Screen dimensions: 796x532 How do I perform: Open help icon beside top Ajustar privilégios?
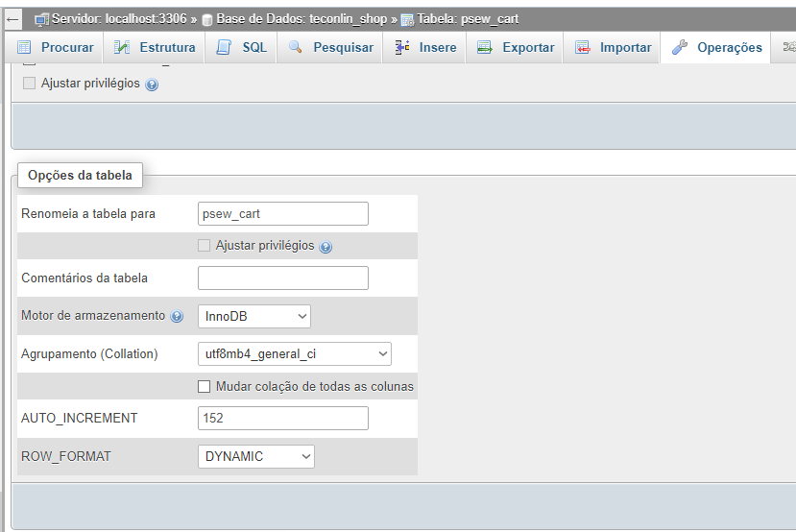click(152, 85)
